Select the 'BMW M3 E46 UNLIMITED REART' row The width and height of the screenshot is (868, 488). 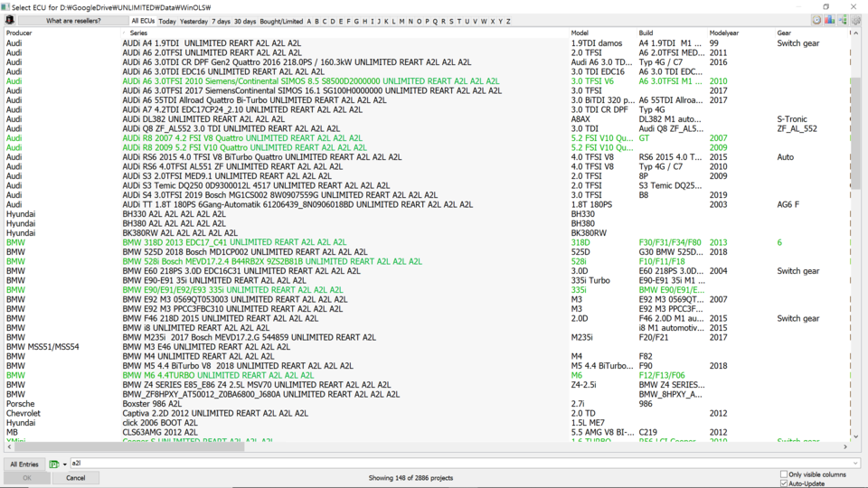click(426, 347)
